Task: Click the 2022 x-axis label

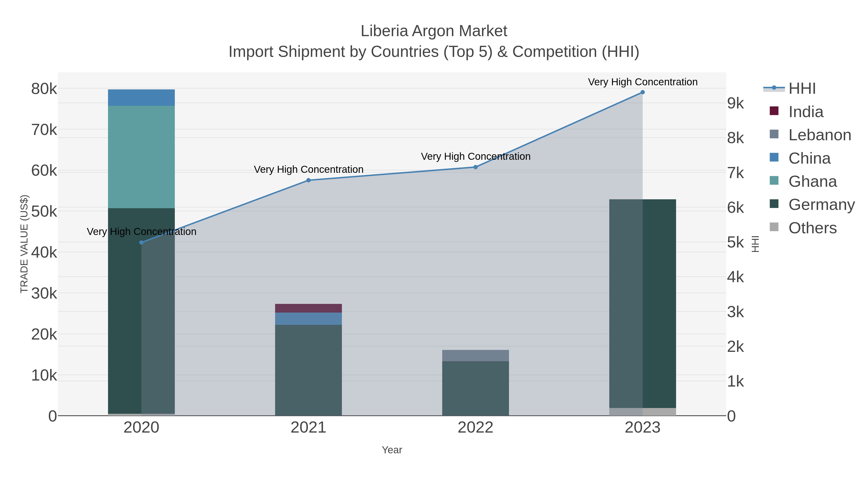Action: 475,428
